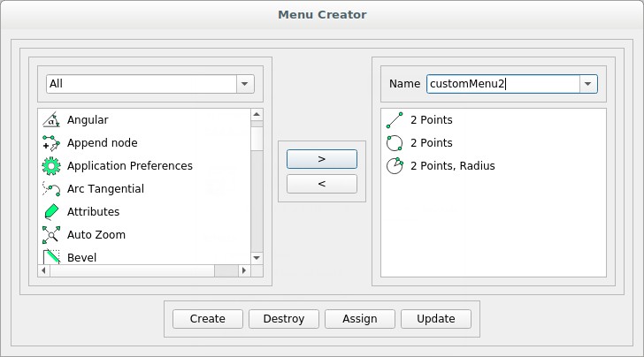Viewport: 644px width, 357px height.
Task: Expand the menu Name dropdown arrow
Action: click(x=588, y=84)
